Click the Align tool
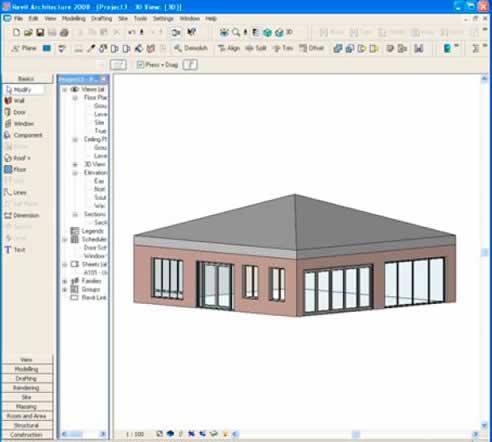The width and height of the screenshot is (492, 442). pos(229,48)
